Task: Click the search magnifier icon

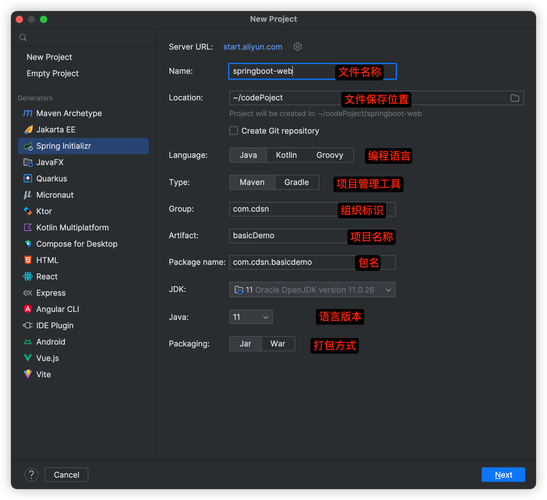Action: click(x=23, y=38)
